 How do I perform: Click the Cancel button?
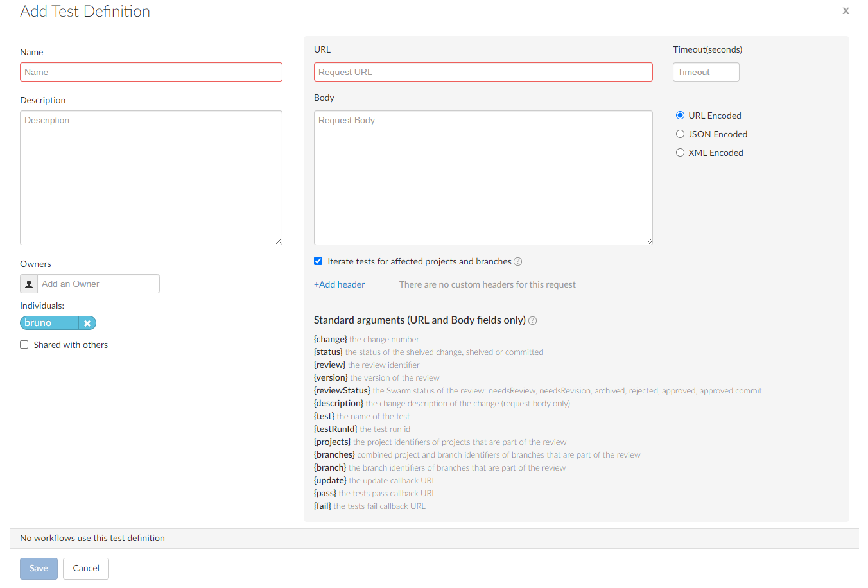coord(85,568)
